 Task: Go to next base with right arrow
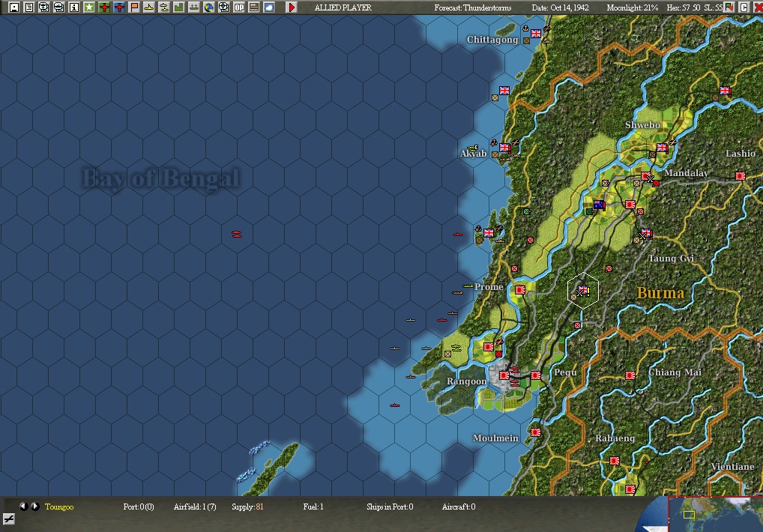pyautogui.click(x=35, y=507)
